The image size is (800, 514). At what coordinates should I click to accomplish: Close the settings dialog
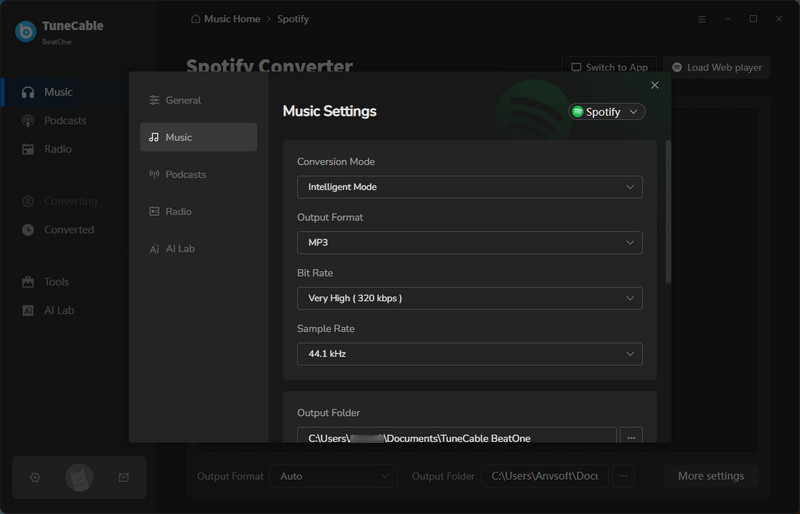[655, 85]
